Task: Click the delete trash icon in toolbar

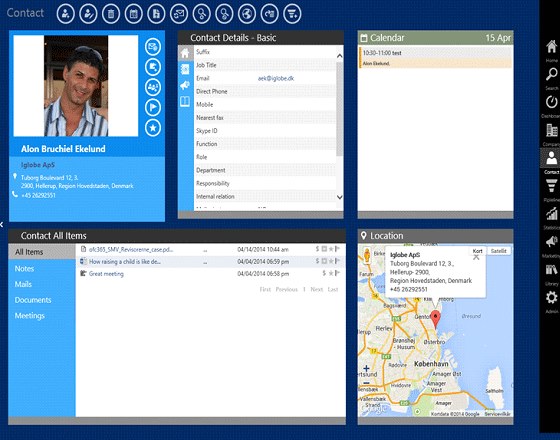Action: [x=111, y=14]
